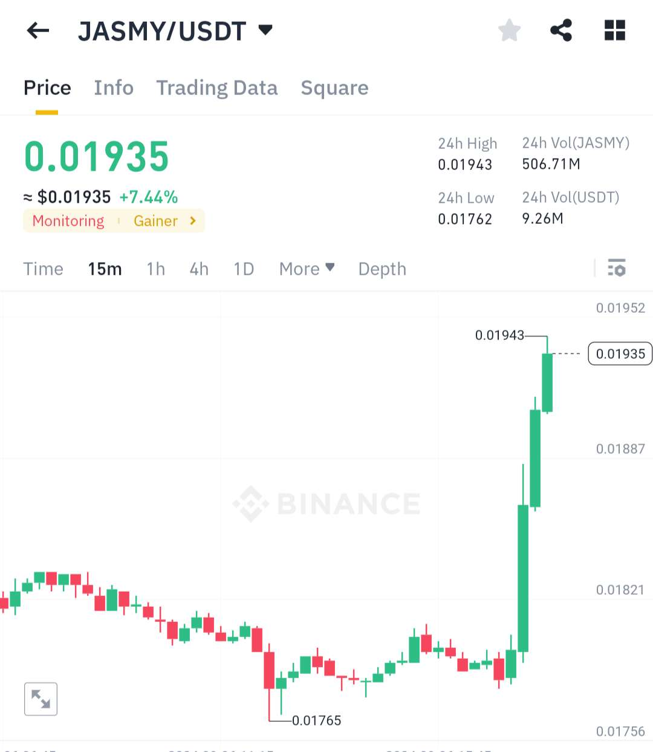Screen dimensions: 653x752
Task: Switch to the Info tab
Action: pos(114,88)
